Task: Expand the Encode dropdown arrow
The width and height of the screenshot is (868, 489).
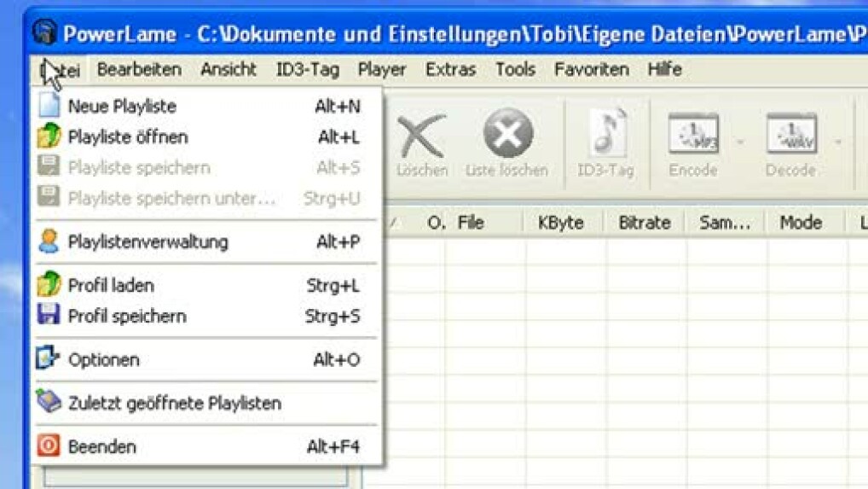Action: (740, 142)
